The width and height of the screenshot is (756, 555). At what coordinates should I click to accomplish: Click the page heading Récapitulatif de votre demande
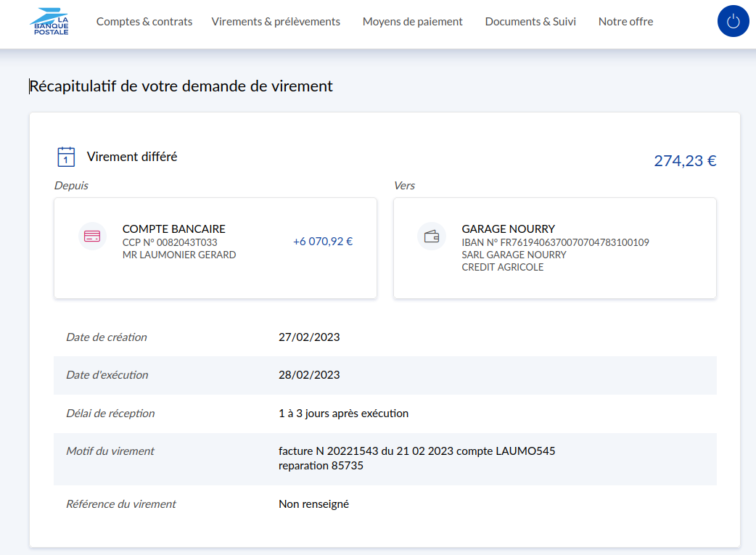pos(181,86)
